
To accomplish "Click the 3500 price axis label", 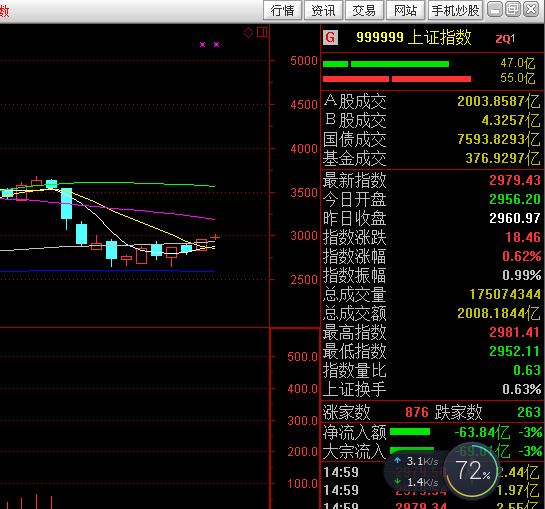I will [x=304, y=193].
